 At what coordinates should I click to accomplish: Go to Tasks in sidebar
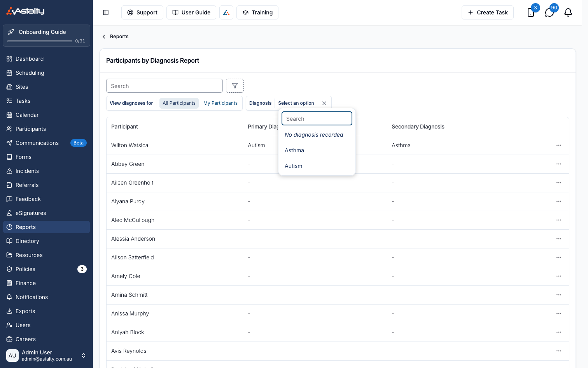pyautogui.click(x=46, y=101)
